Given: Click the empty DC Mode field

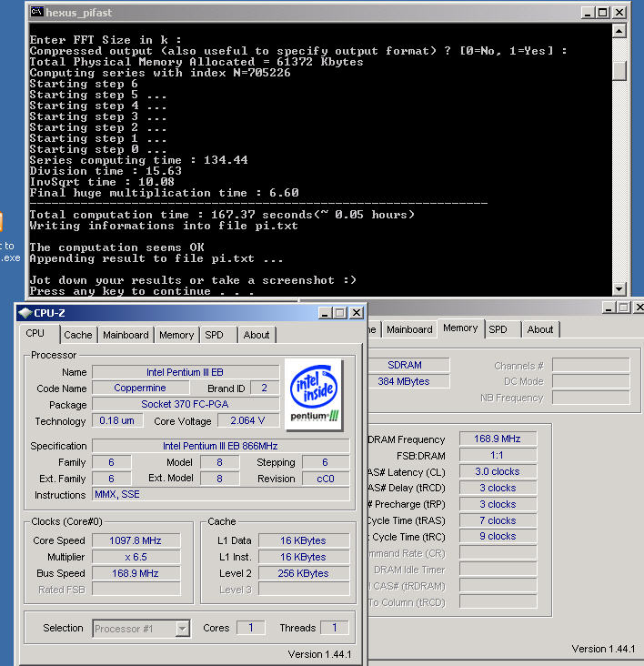Looking at the screenshot, I should [x=591, y=381].
